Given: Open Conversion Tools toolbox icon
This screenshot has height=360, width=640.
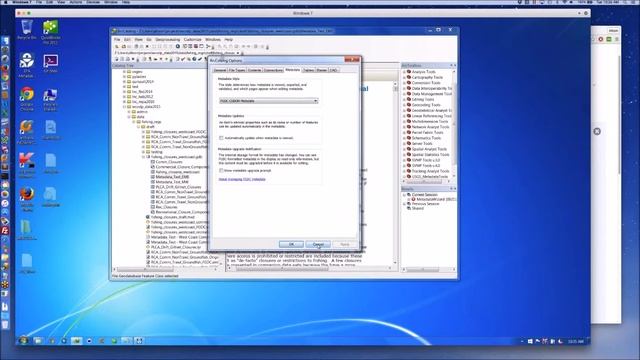Looking at the screenshot, I should [409, 83].
